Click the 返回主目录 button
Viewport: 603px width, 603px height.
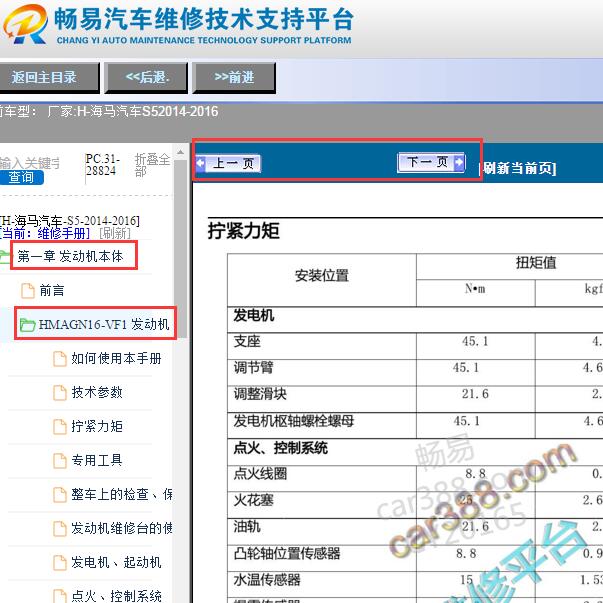point(48,78)
